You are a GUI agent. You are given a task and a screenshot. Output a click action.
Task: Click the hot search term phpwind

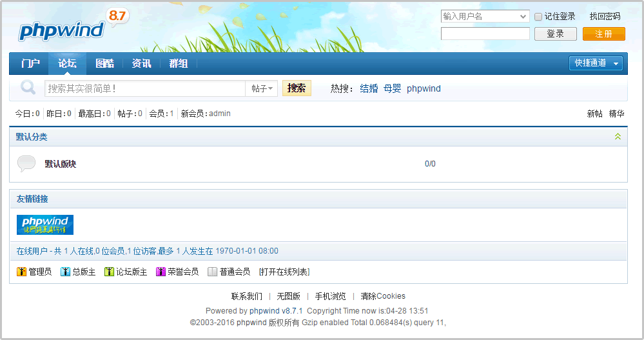point(424,88)
